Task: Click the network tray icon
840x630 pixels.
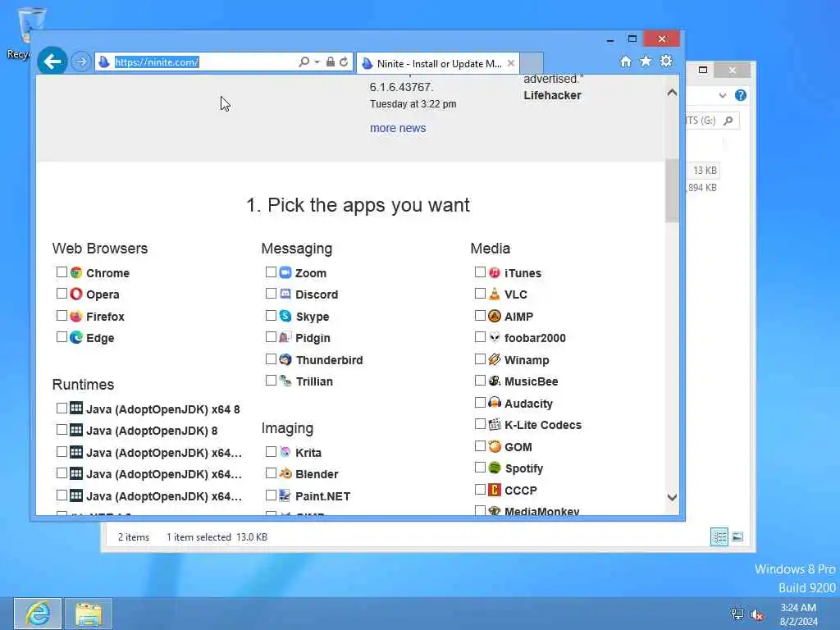Action: pyautogui.click(x=737, y=614)
